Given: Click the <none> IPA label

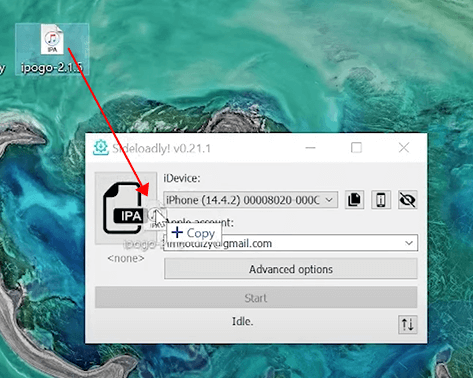Looking at the screenshot, I should click(x=126, y=258).
